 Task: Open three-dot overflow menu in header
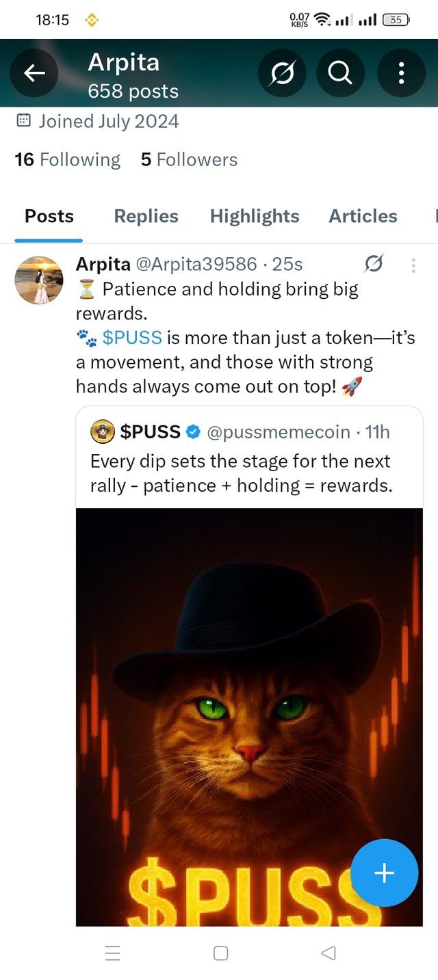point(401,72)
